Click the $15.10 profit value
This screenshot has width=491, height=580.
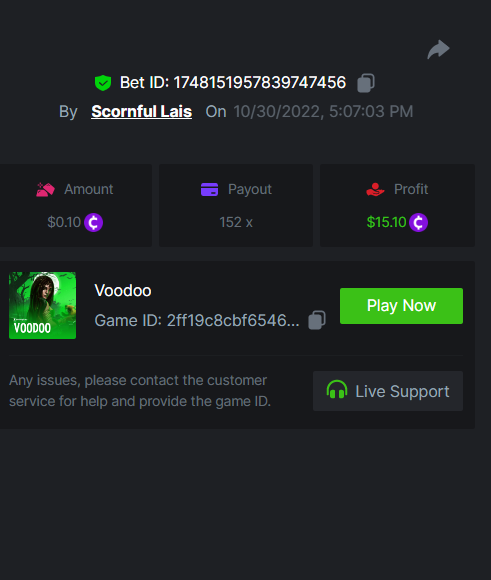point(386,222)
